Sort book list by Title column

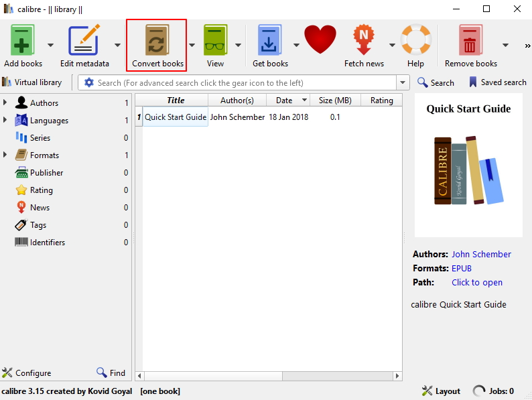(x=176, y=100)
